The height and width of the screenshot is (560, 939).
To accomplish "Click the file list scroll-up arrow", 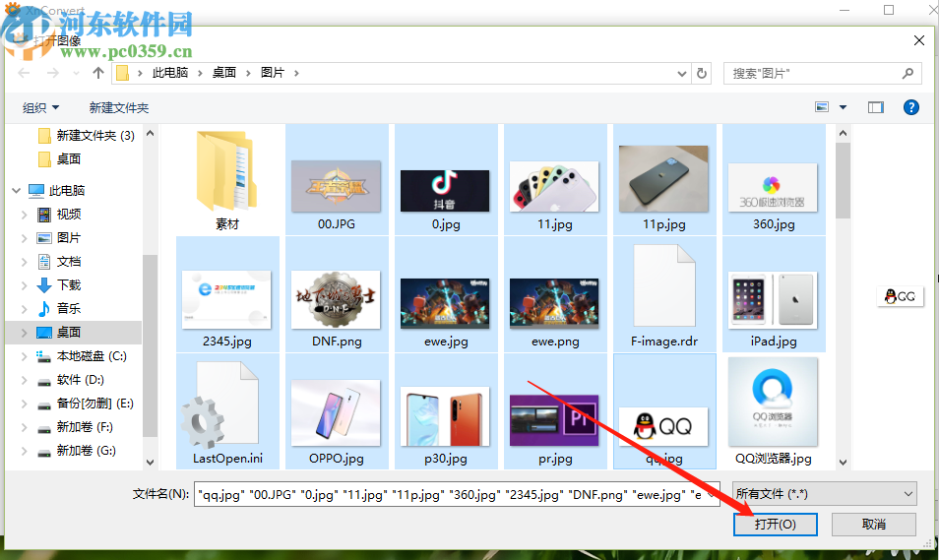I will point(843,133).
